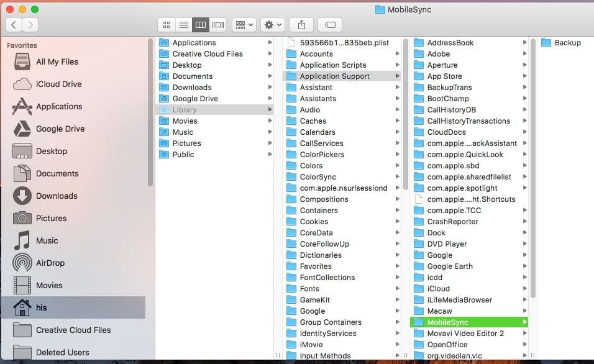594x364 pixels.
Task: Open the Action gear menu
Action: [x=273, y=25]
